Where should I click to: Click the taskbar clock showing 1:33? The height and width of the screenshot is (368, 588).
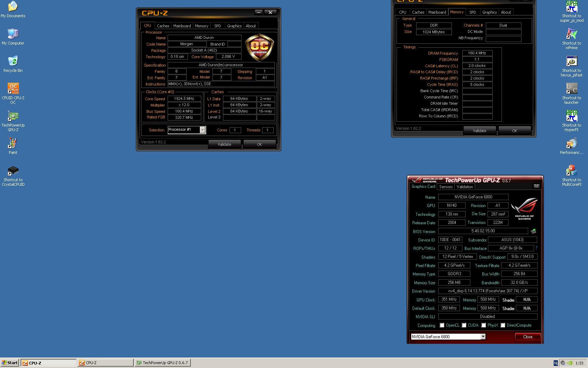(x=579, y=363)
